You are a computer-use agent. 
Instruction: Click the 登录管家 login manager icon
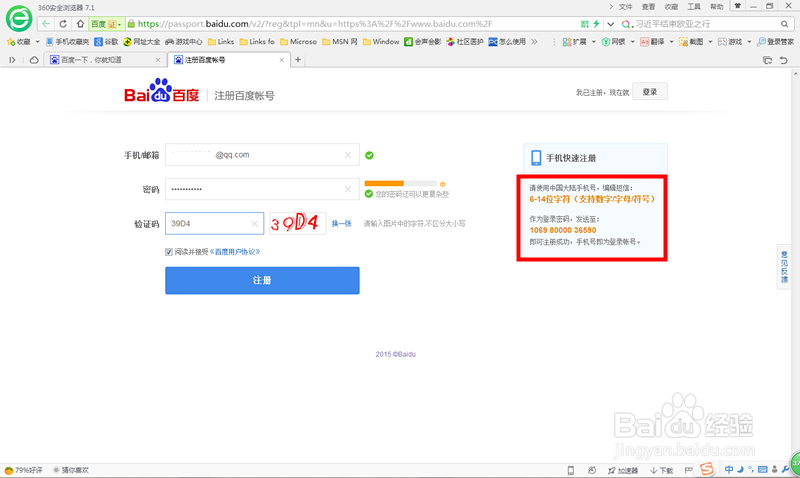(776, 42)
